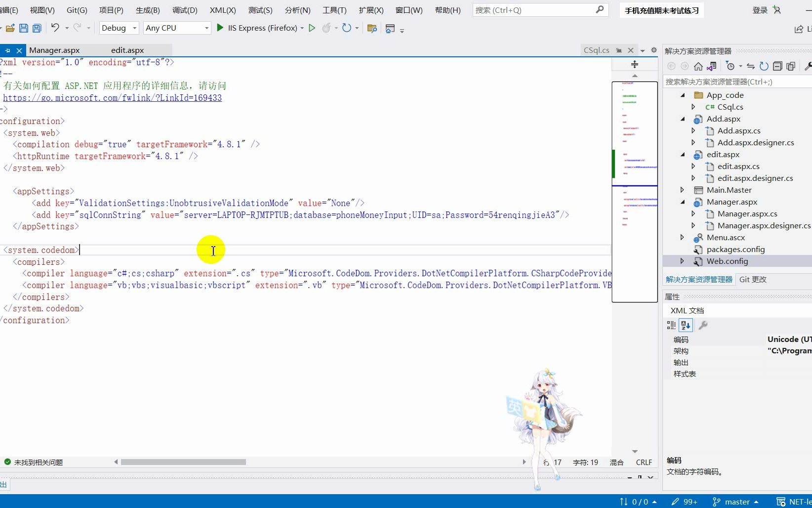
Task: Open the 工具(T) menu
Action: [334, 10]
